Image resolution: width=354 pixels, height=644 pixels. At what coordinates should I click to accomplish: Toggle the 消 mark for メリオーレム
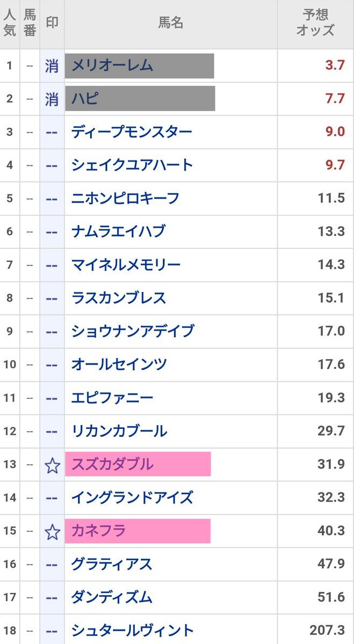[x=52, y=66]
